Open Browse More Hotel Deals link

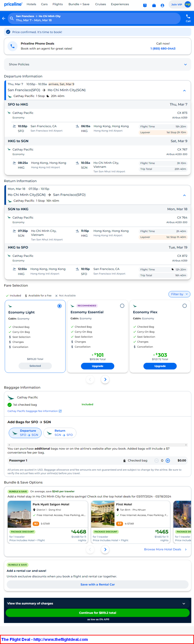[x=165, y=549]
